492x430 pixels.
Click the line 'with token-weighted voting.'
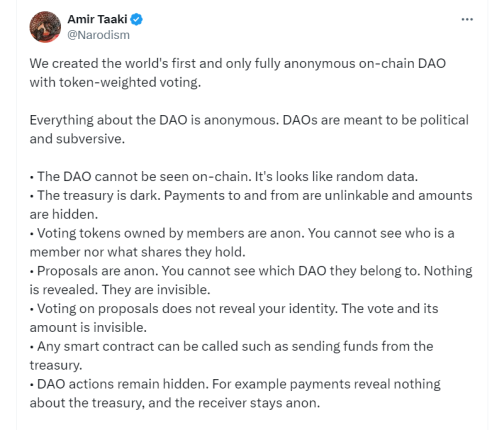115,82
